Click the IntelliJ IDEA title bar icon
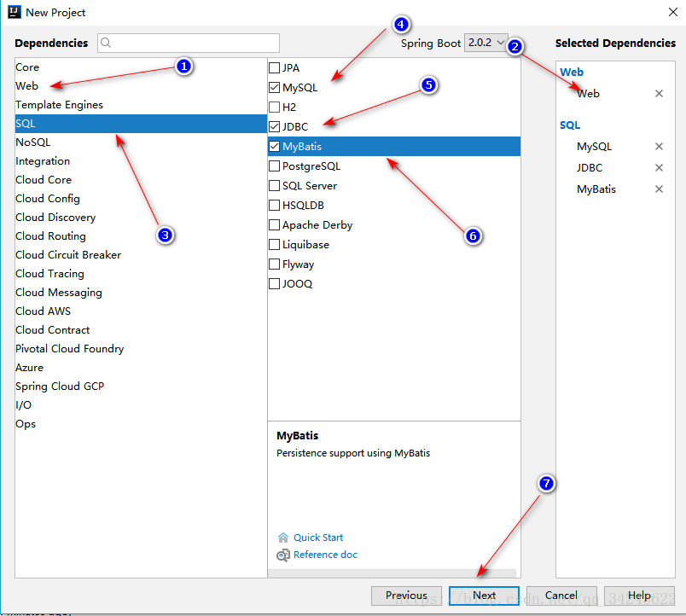 click(15, 12)
